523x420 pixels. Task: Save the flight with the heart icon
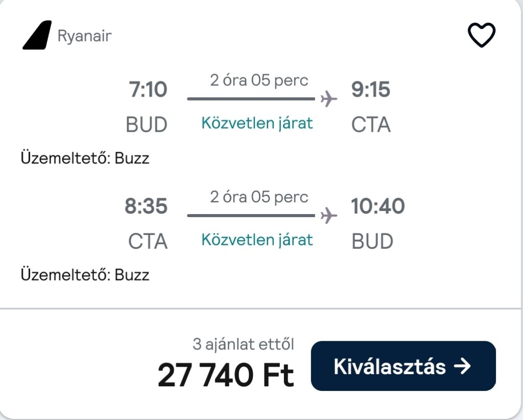point(481,35)
